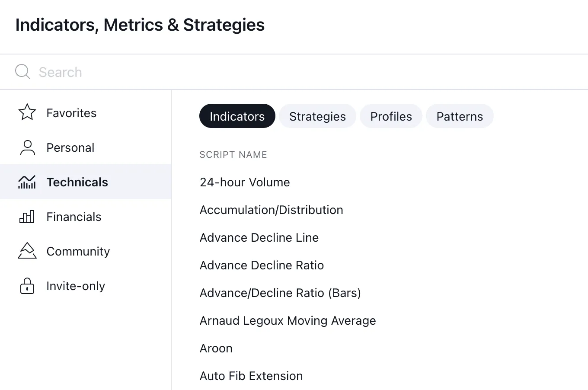Click the Invite-only padlock icon
Viewport: 588px width, 390px height.
coord(27,286)
